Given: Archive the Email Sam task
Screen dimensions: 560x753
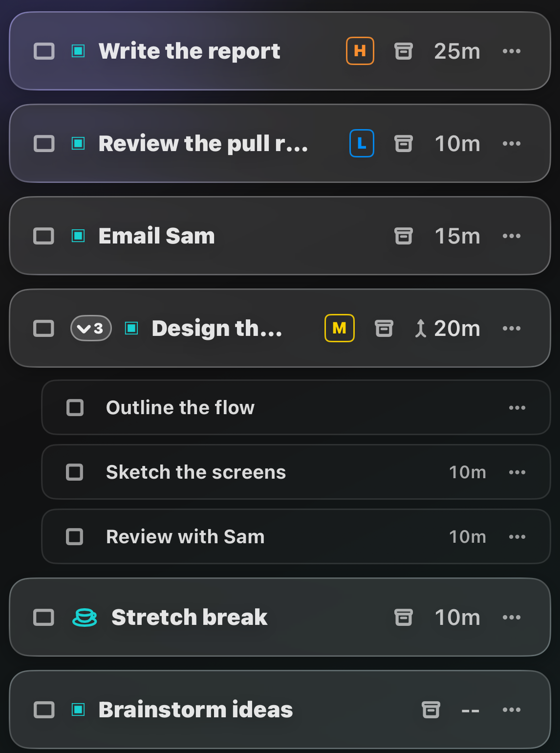Looking at the screenshot, I should click(404, 236).
